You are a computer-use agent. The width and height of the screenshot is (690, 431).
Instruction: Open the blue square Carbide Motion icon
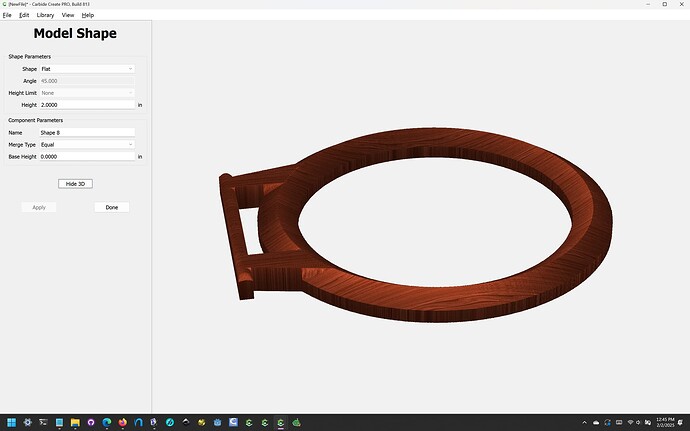233,423
